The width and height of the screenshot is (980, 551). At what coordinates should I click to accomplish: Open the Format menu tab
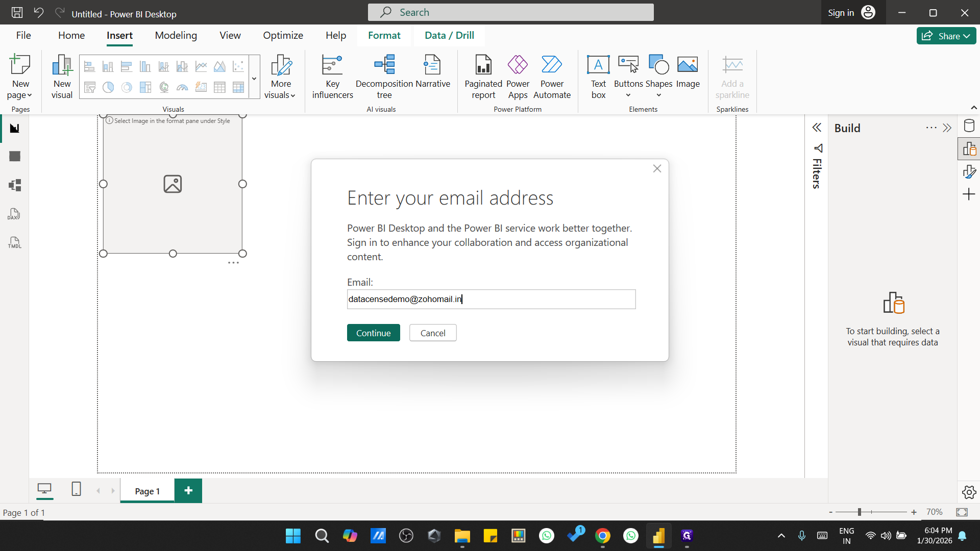(x=384, y=35)
